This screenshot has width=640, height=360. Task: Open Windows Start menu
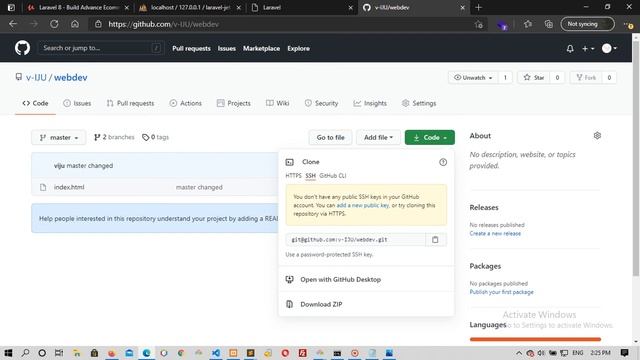[x=8, y=353]
